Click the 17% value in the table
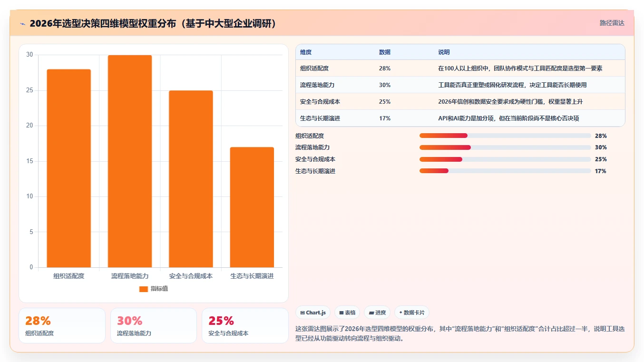The image size is (644, 362). 385,118
